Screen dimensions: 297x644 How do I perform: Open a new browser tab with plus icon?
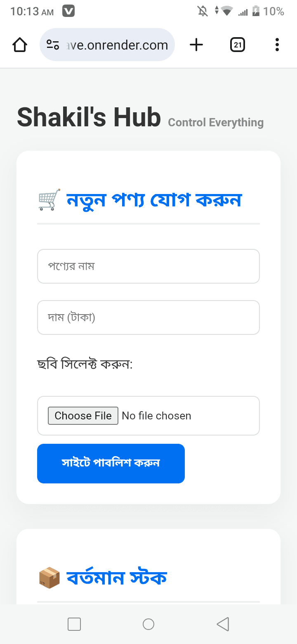(196, 45)
